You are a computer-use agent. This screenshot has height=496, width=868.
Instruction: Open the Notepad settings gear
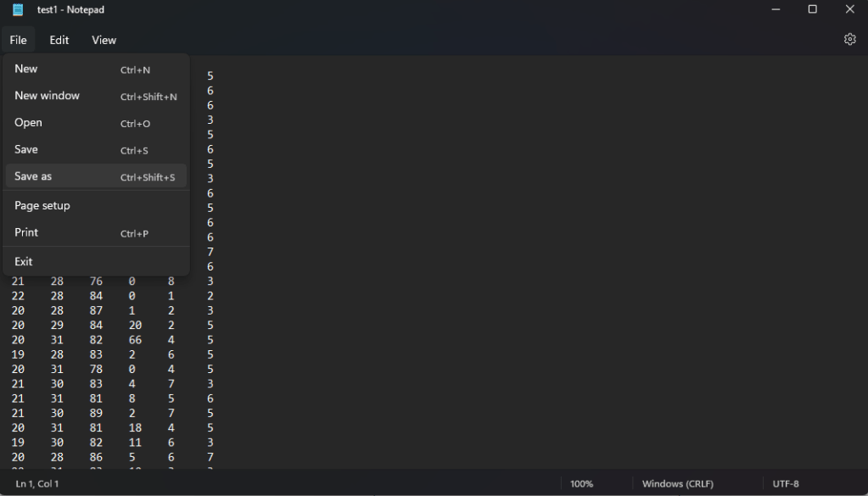849,39
